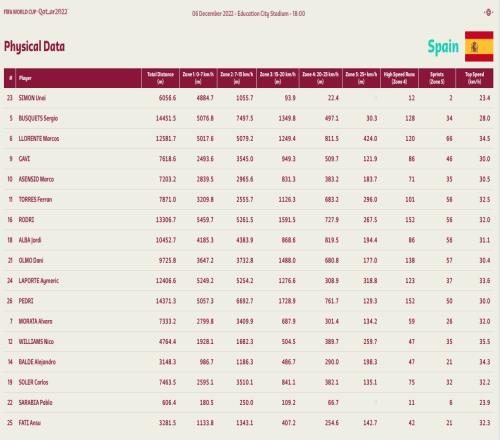Click the Spain team name text
Screen dimensions: 500x440
tap(443, 47)
